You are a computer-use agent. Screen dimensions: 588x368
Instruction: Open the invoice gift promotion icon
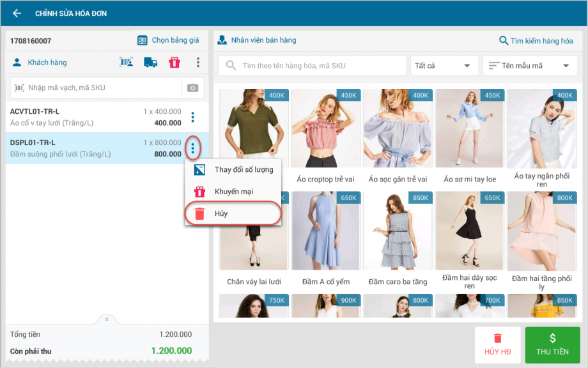[174, 62]
